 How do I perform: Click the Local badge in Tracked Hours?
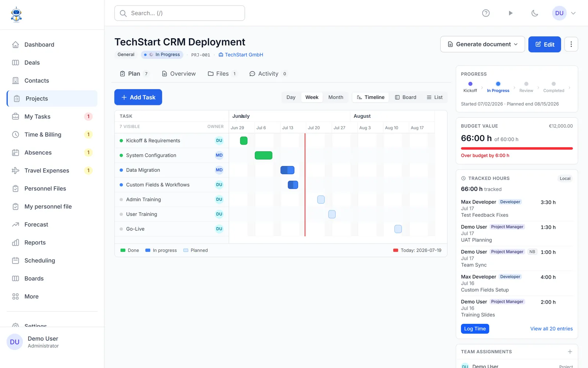pyautogui.click(x=565, y=178)
